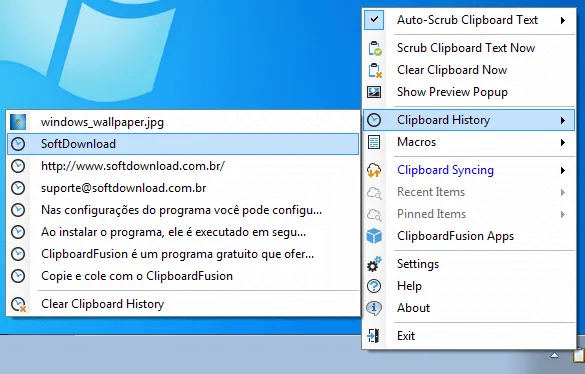Select 'Copie e cole com o ClipboardFusion'

[x=183, y=276]
